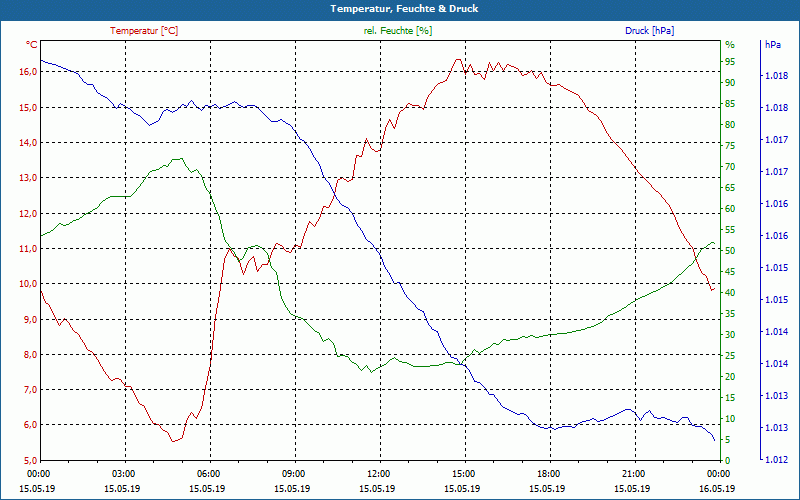Screen dimensions: 800x500
Task: Click the '9,0' temperature axis value
Action: pyautogui.click(x=30, y=319)
